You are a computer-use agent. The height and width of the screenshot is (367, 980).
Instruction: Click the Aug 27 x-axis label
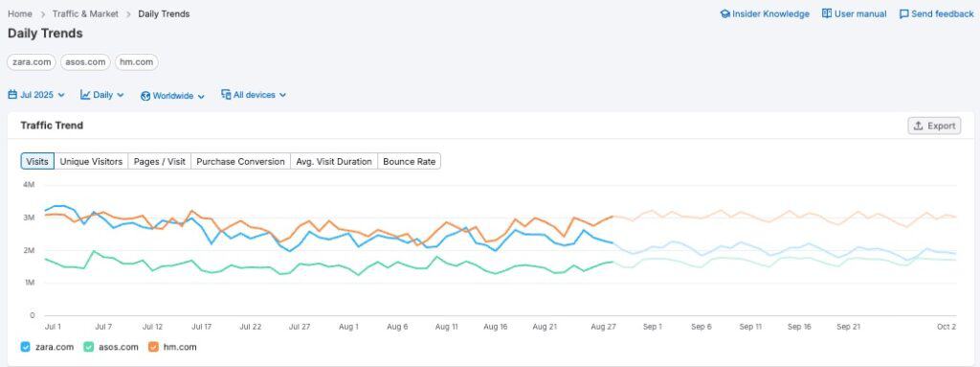click(603, 327)
